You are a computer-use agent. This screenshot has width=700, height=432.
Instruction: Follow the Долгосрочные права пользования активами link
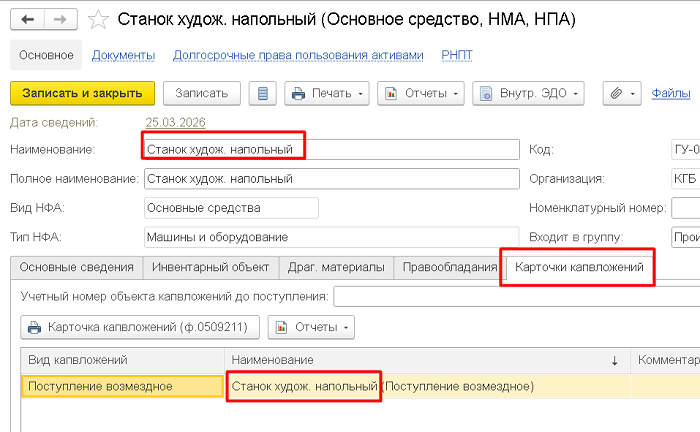[x=291, y=56]
